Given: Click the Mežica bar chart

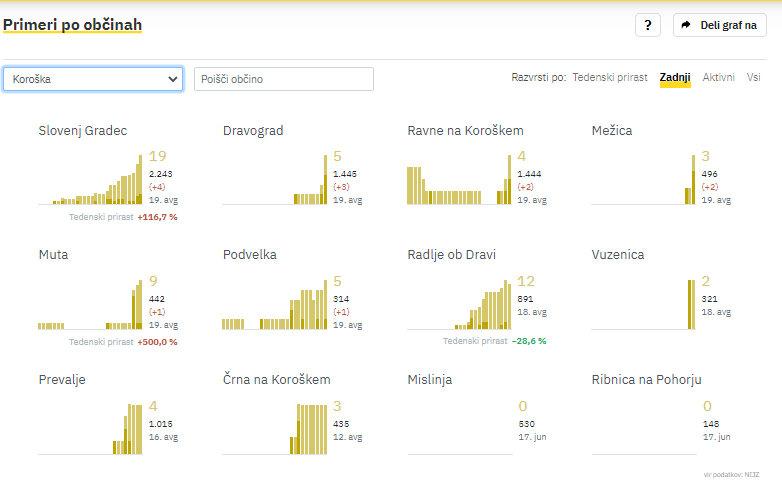Looking at the screenshot, I should [x=643, y=180].
